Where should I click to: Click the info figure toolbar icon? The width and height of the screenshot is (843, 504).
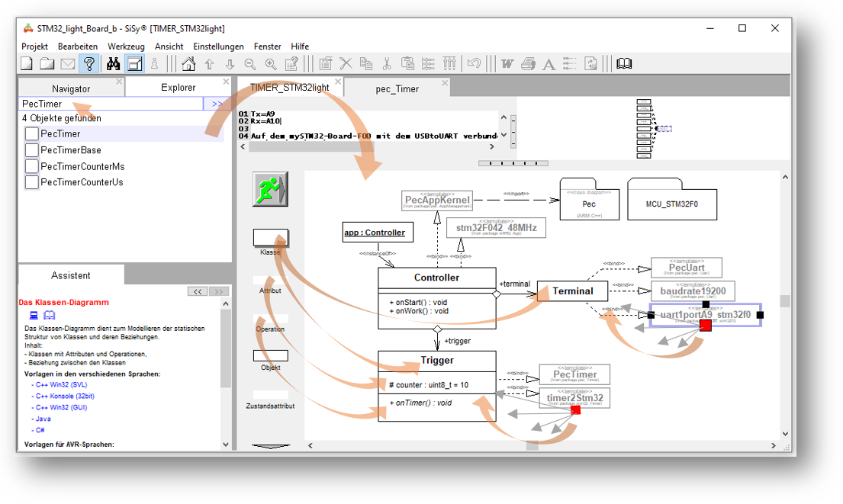click(155, 64)
